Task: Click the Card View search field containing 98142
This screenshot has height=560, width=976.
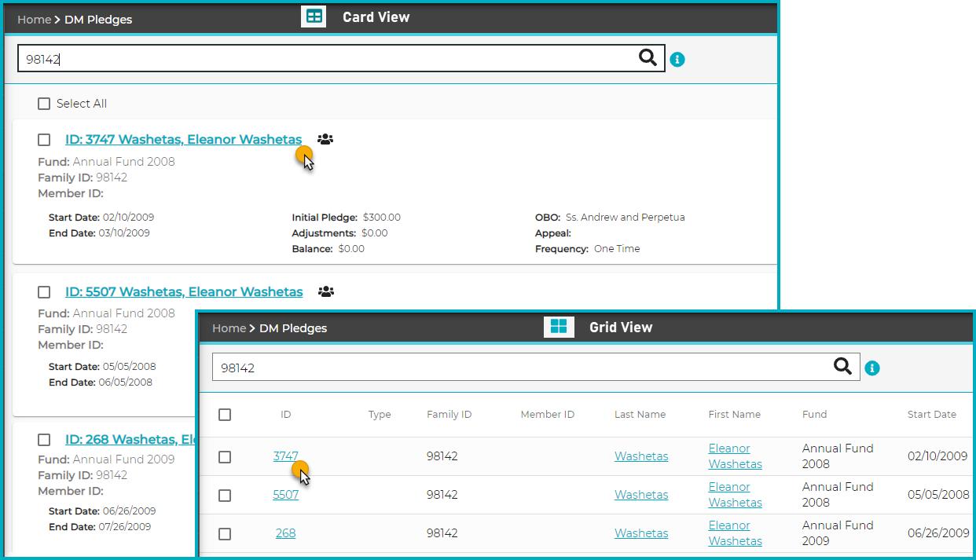Action: point(341,58)
